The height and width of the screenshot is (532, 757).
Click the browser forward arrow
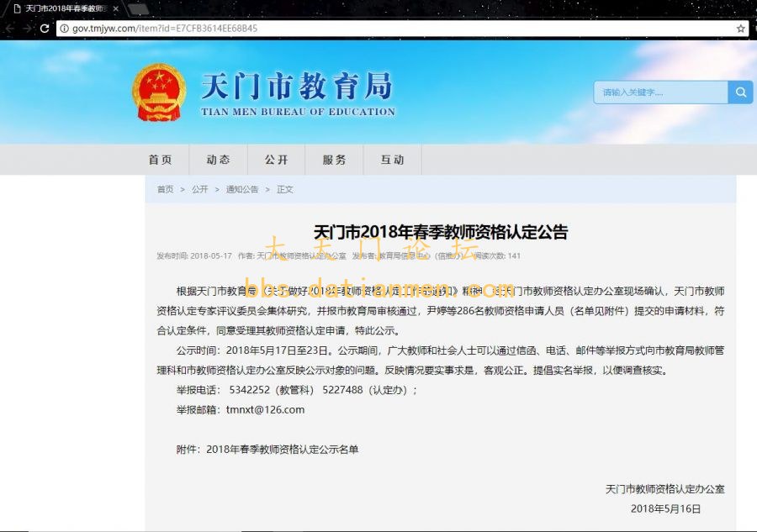[x=27, y=29]
